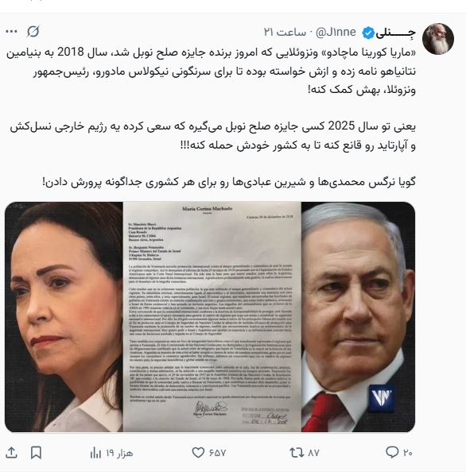Open the author's profile picture
Screen dimensions: 466x476
click(x=437, y=39)
